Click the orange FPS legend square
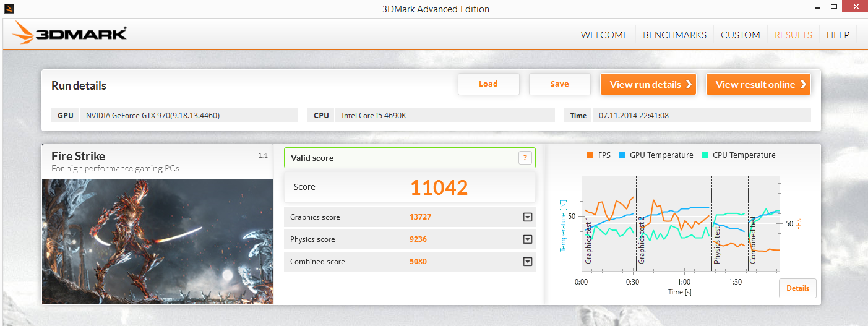 tap(591, 155)
